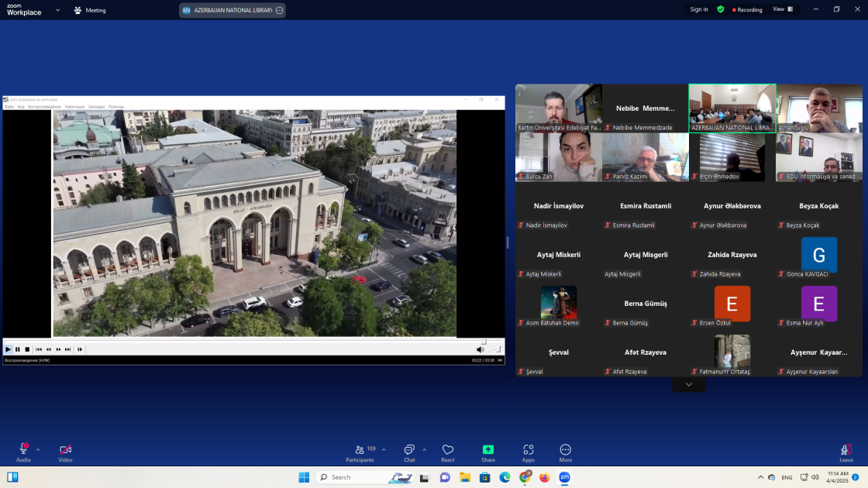868x488 pixels.
Task: Open the React emoji menu
Action: (x=448, y=453)
